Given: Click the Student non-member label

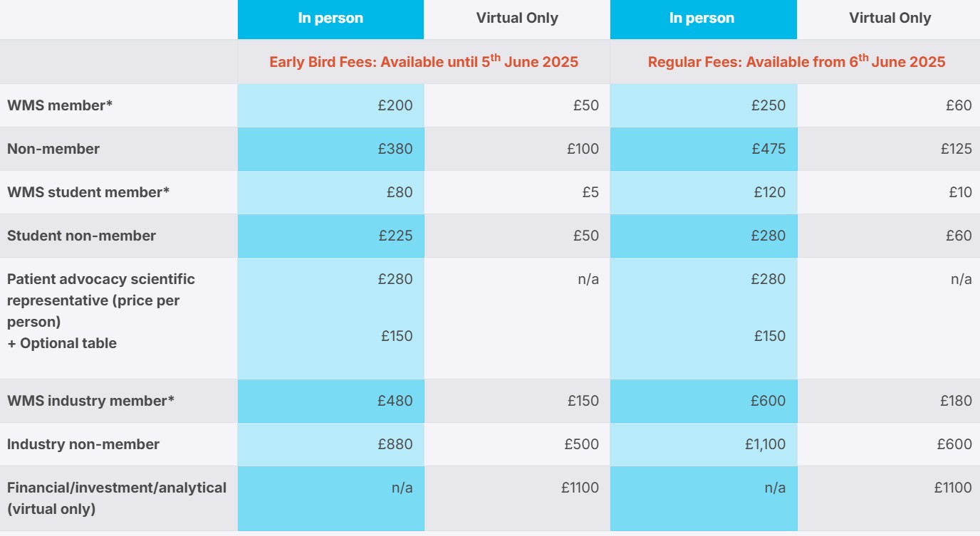Looking at the screenshot, I should pos(81,236).
